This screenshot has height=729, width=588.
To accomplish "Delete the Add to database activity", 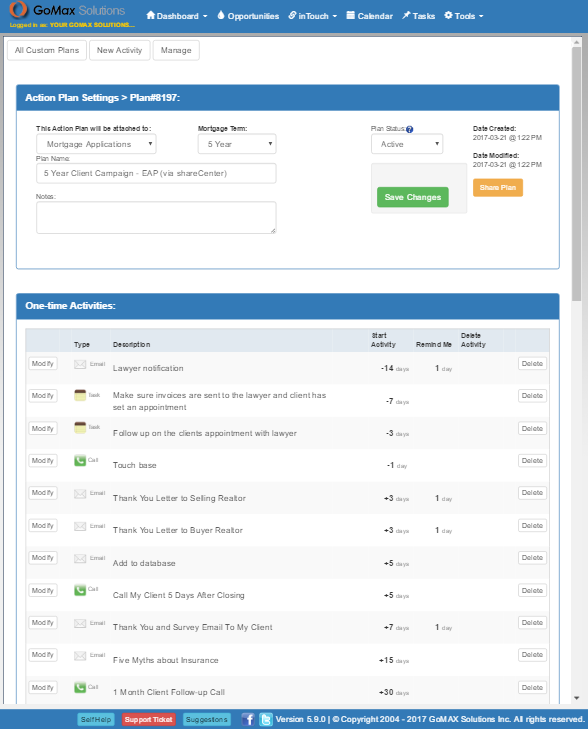I will 532,557.
